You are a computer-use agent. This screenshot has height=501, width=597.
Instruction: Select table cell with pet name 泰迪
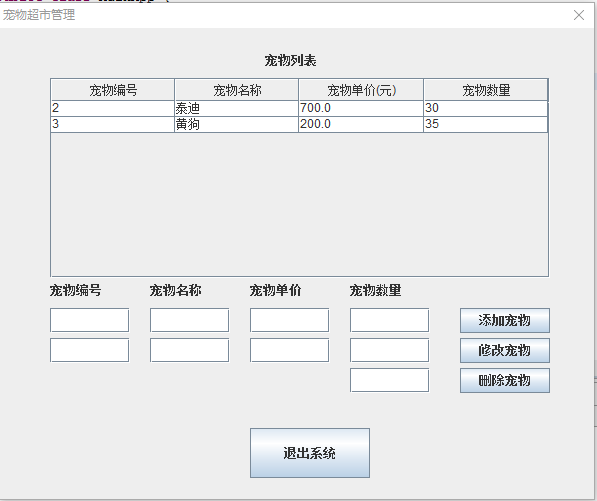(x=236, y=108)
